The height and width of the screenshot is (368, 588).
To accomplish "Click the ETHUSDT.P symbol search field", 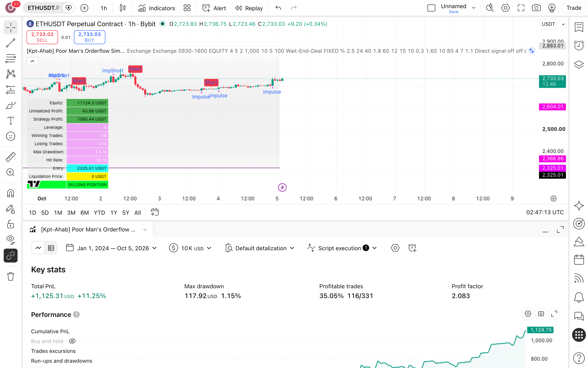I will click(x=43, y=8).
